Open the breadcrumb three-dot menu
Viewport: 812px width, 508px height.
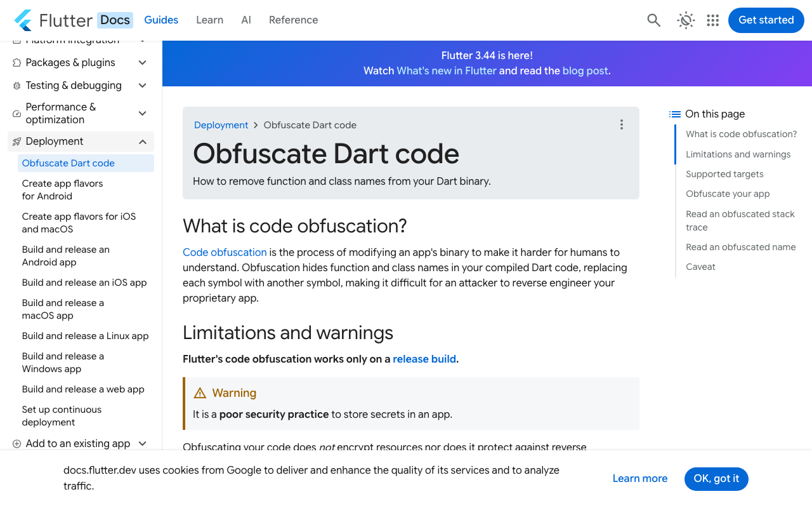click(622, 124)
